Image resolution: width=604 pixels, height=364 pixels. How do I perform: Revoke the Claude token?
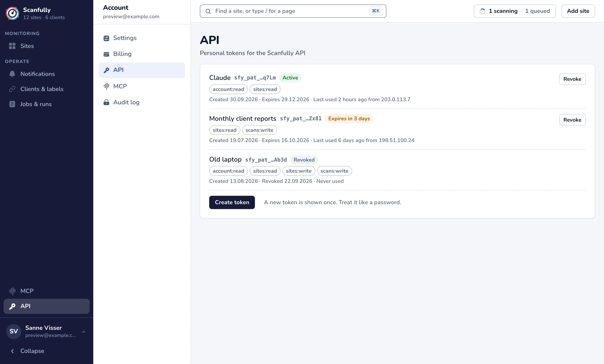pos(572,79)
